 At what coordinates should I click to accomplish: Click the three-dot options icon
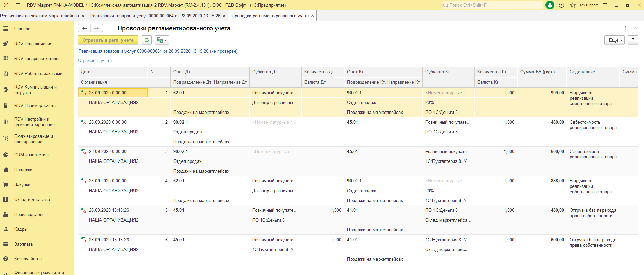click(625, 28)
